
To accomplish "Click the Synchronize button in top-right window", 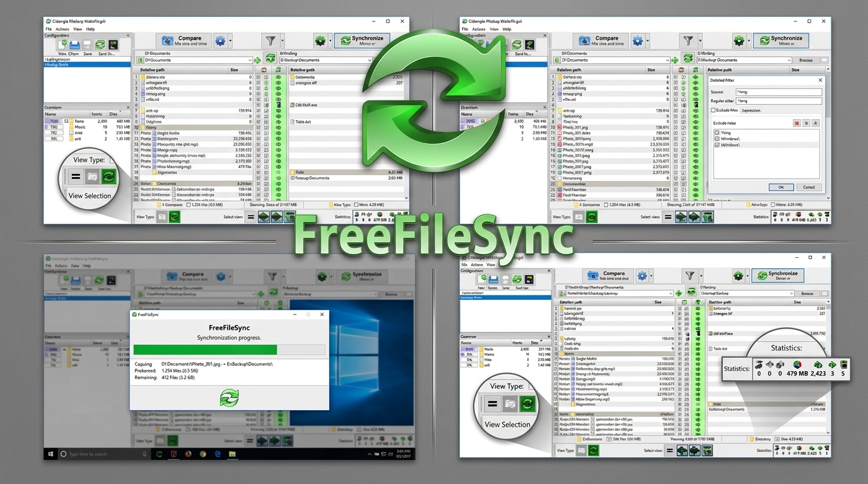I will coord(781,41).
